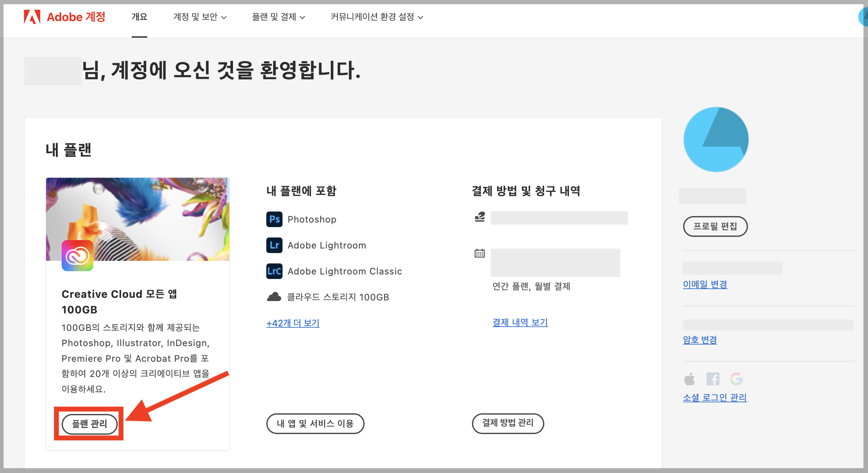Click the large profile avatar image
Image resolution: width=868 pixels, height=473 pixels.
716,139
